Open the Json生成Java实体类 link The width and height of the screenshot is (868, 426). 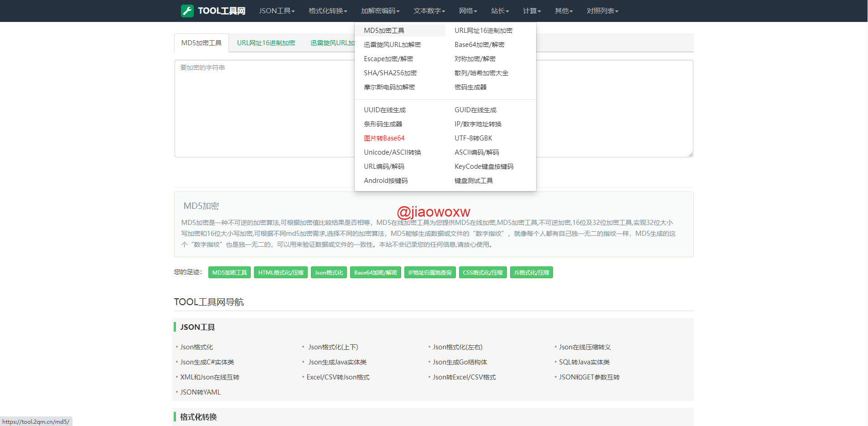point(337,362)
